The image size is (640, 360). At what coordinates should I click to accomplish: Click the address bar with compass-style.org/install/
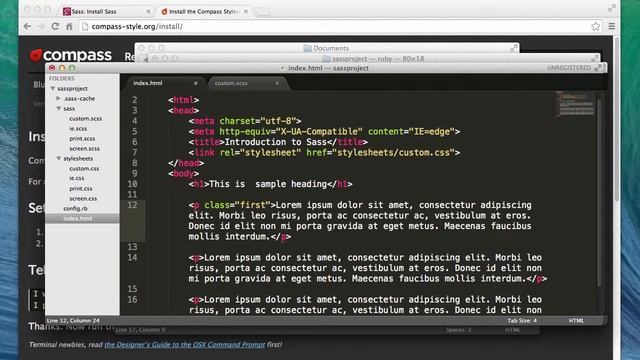coord(335,27)
